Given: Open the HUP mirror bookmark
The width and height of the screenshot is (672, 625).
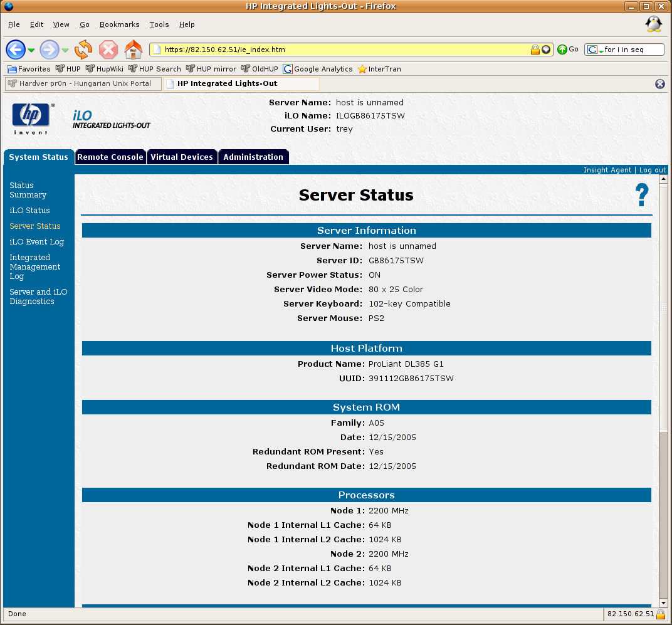Looking at the screenshot, I should [x=211, y=69].
